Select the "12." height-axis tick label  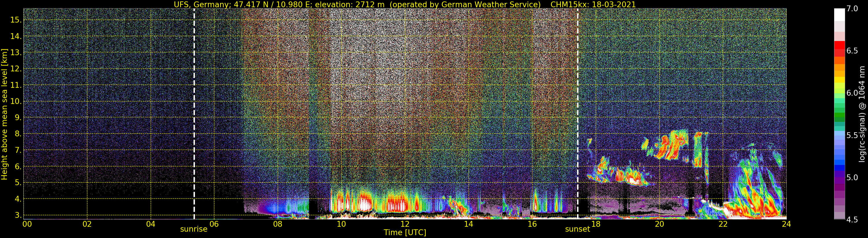tap(16, 69)
